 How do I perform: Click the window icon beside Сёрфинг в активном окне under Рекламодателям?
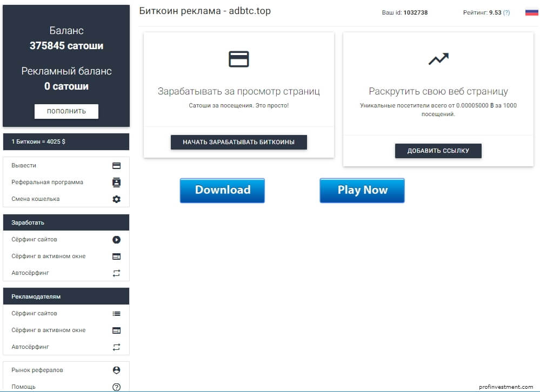tap(116, 330)
